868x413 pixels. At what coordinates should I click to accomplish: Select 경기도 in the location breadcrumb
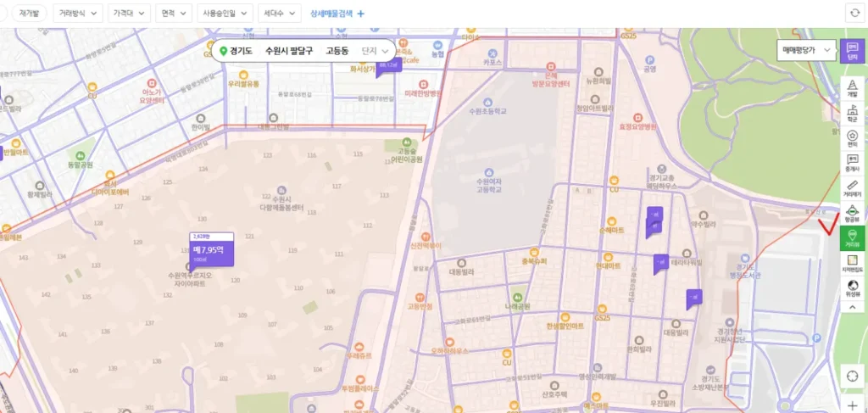tap(242, 51)
